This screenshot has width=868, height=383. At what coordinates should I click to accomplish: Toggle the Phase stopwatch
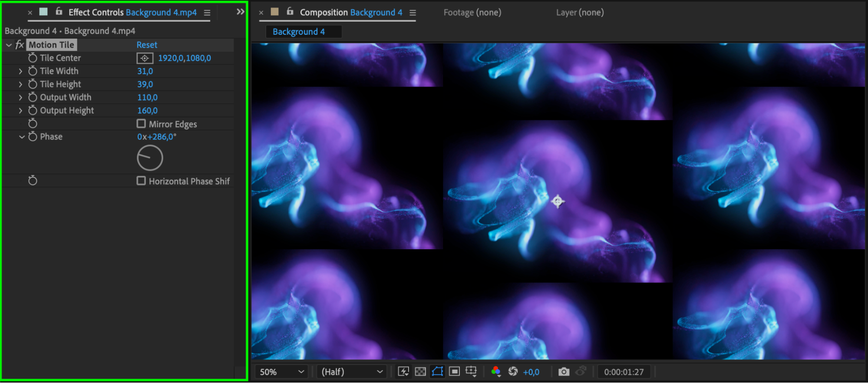(x=33, y=136)
